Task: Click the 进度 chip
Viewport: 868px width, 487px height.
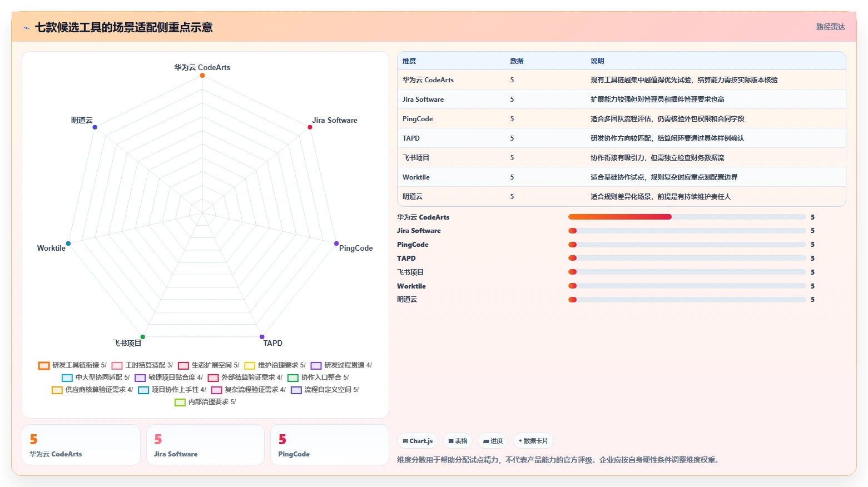Action: 493,441
